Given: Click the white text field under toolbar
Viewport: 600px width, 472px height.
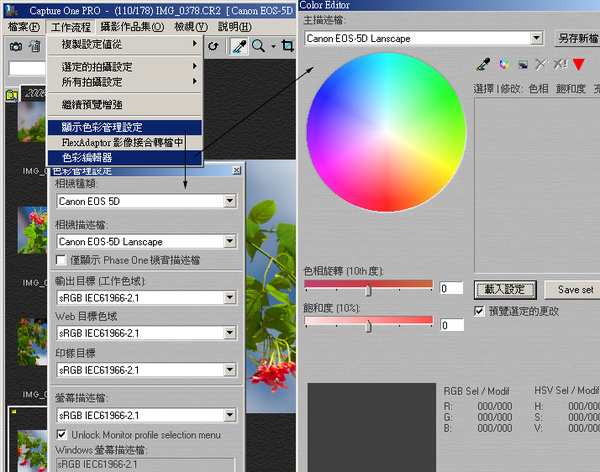Looking at the screenshot, I should click(27, 69).
